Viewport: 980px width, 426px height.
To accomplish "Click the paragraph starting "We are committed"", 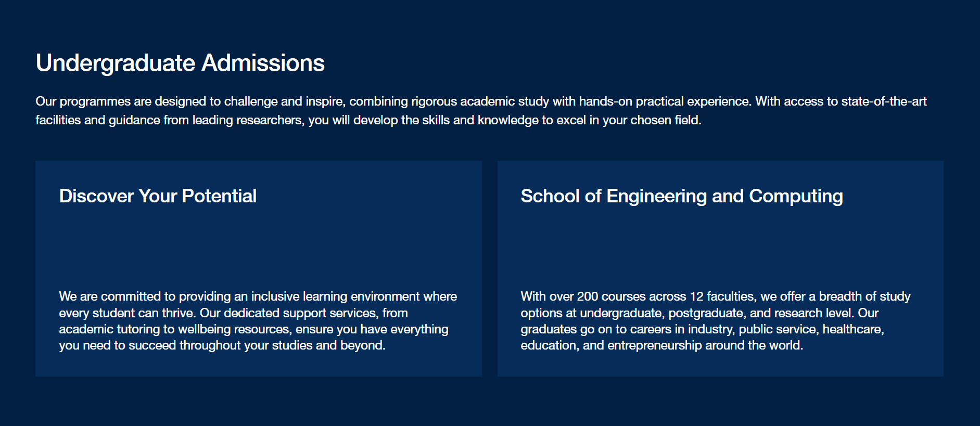I will tap(258, 321).
